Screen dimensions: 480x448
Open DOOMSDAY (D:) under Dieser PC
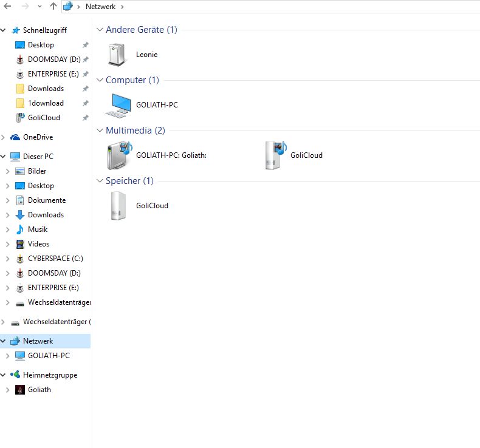coord(54,273)
